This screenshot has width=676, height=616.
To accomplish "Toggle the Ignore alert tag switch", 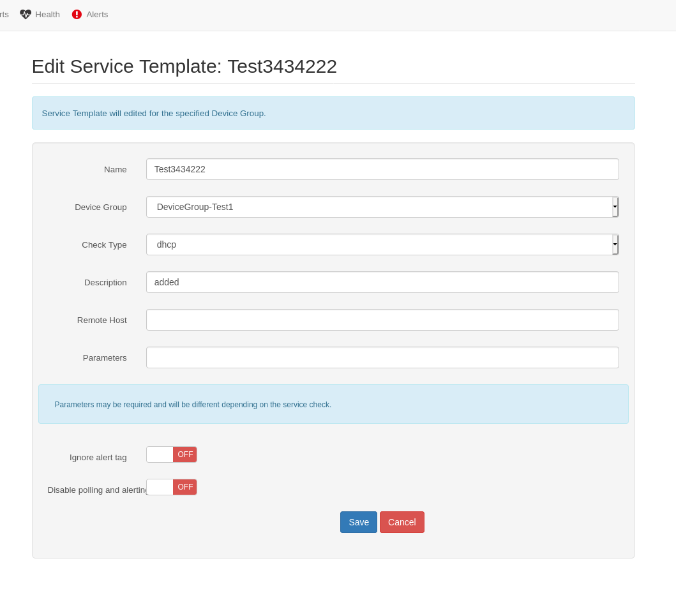I will (172, 454).
